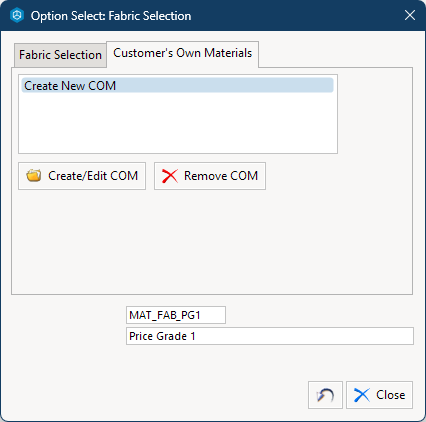Click the blue X icon beside Close
Screen dimensions: 426x422
362,395
